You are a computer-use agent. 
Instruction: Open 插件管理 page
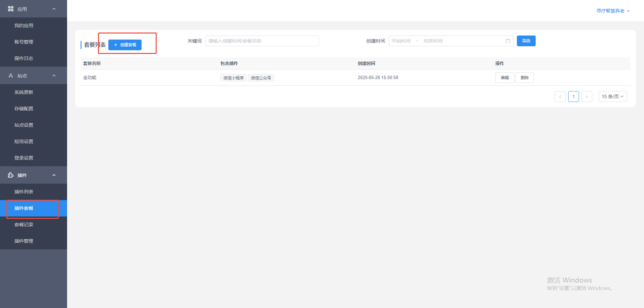click(x=34, y=241)
